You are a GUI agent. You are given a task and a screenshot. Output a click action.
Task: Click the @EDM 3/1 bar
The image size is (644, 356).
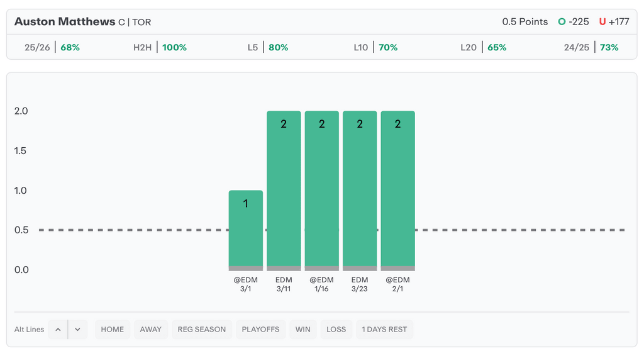pos(246,230)
